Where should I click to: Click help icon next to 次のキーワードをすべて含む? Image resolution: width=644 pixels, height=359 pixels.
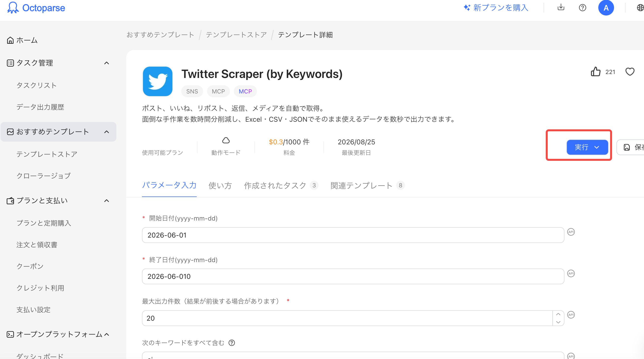[232, 343]
